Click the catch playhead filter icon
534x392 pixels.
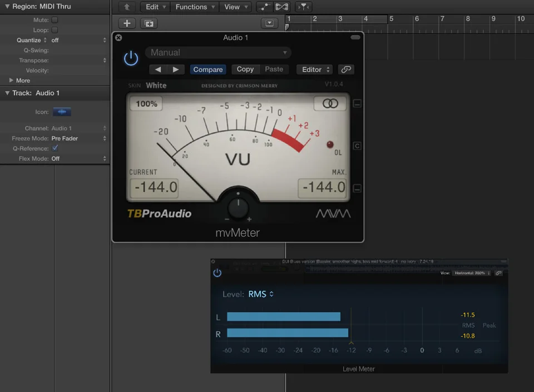click(303, 7)
